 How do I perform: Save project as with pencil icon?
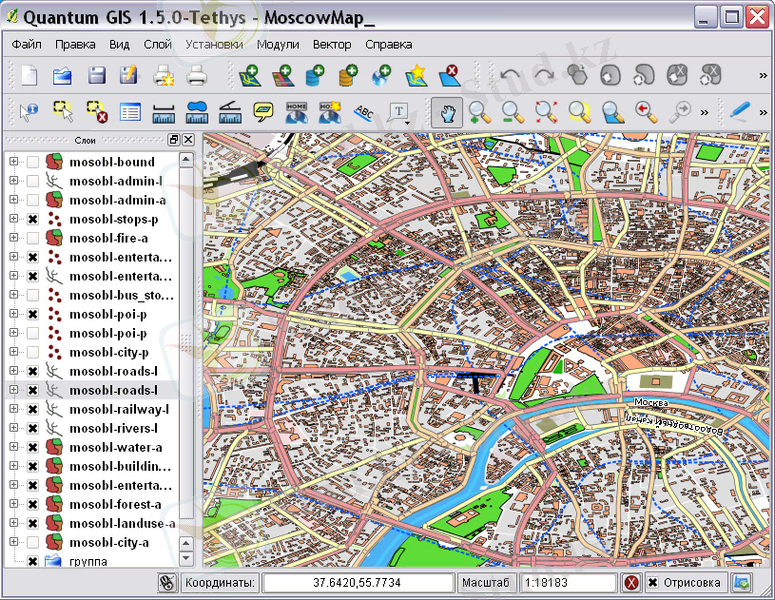[x=129, y=76]
